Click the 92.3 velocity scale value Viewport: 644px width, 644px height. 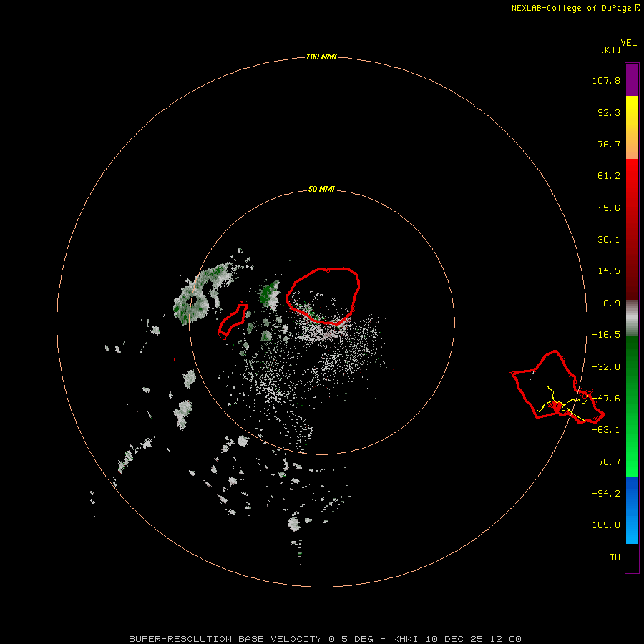click(x=609, y=112)
